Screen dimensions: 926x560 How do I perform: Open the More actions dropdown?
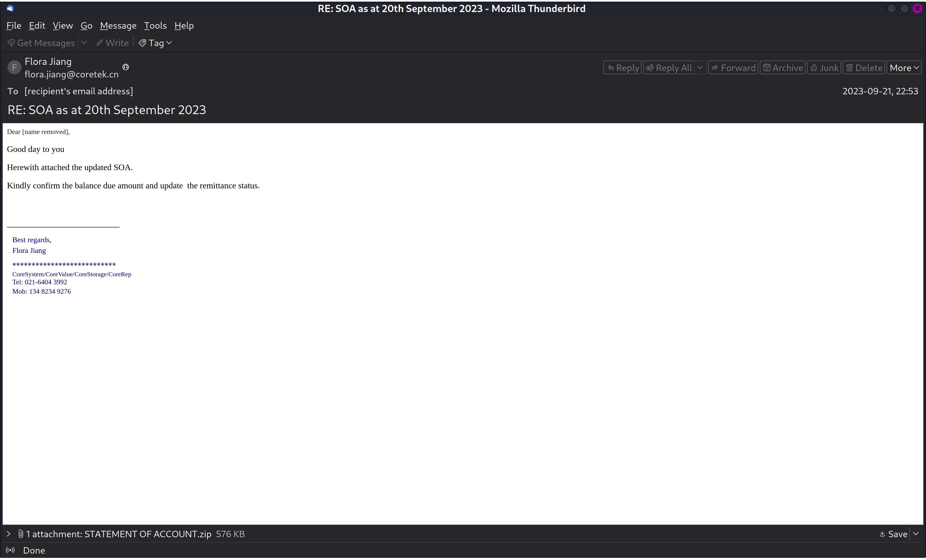coord(904,68)
